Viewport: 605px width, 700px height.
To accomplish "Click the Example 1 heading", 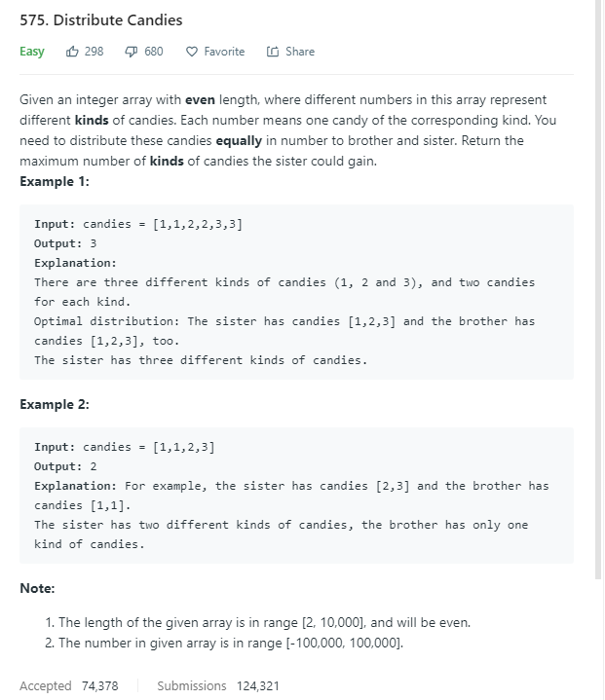I will [55, 181].
